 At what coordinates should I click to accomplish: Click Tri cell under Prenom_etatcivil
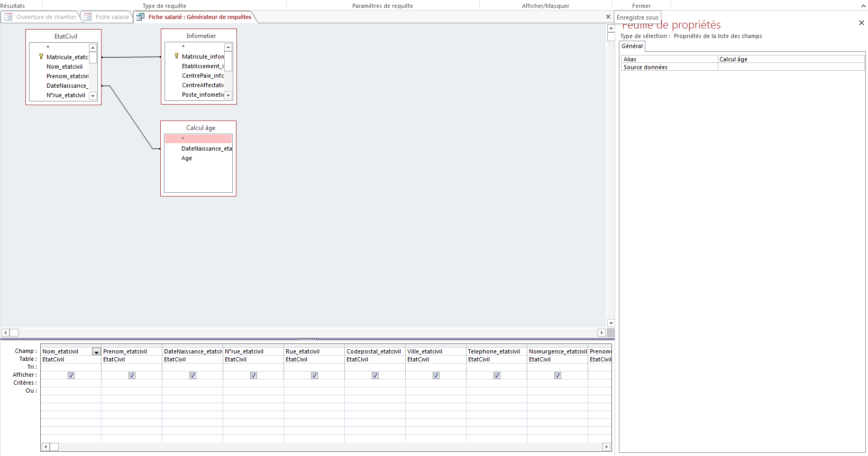(x=132, y=367)
